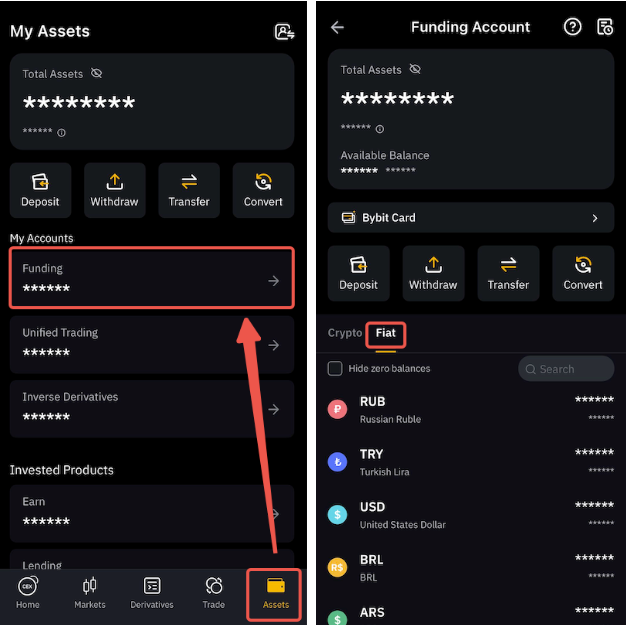Select the USD United States Dollar row
The height and width of the screenshot is (625, 626).
pyautogui.click(x=471, y=515)
